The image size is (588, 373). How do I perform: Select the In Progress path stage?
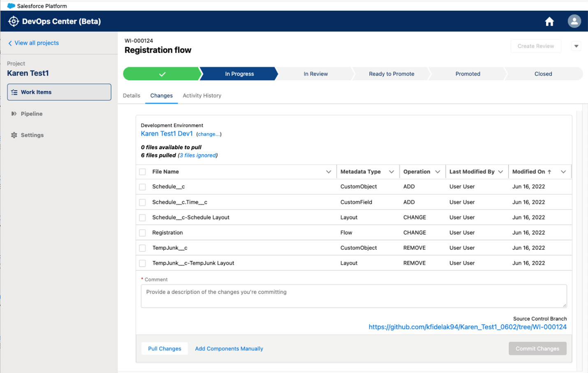pyautogui.click(x=239, y=74)
